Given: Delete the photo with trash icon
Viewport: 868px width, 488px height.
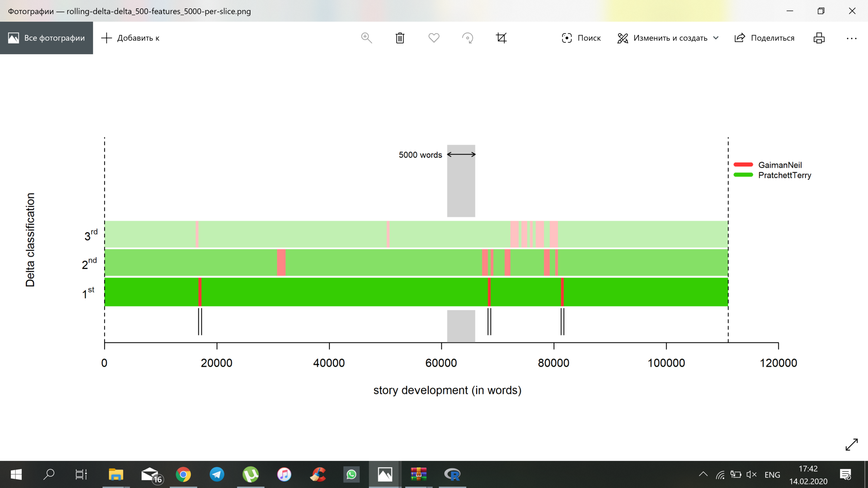Looking at the screenshot, I should click(x=400, y=38).
